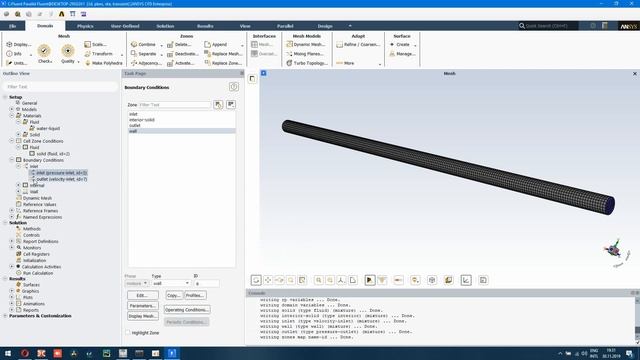This screenshot has width=640, height=360.
Task: Open Mixing Planes settings
Action: tap(305, 53)
